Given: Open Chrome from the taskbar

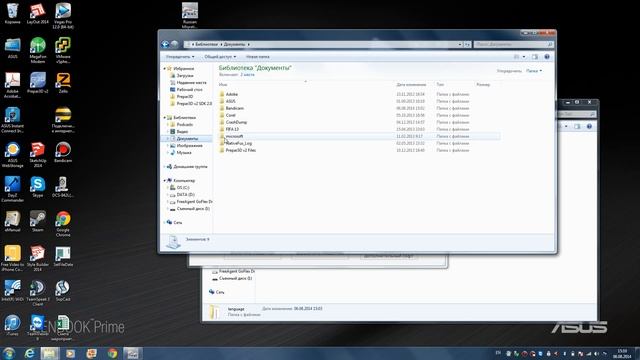Looking at the screenshot, I should click(x=112, y=353).
